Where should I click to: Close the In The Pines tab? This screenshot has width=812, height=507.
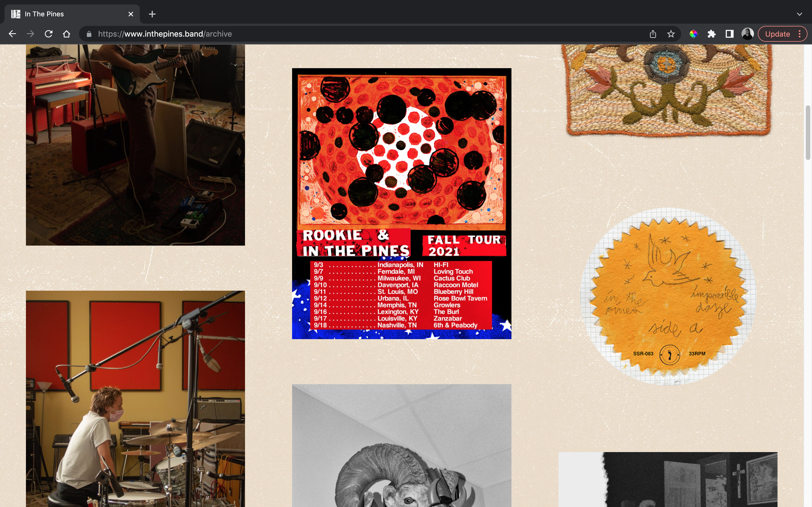pos(131,14)
